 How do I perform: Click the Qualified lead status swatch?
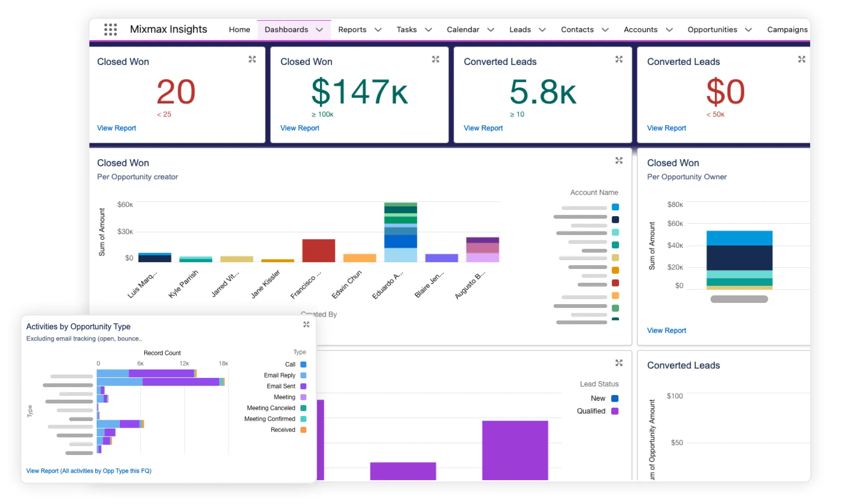click(x=615, y=411)
